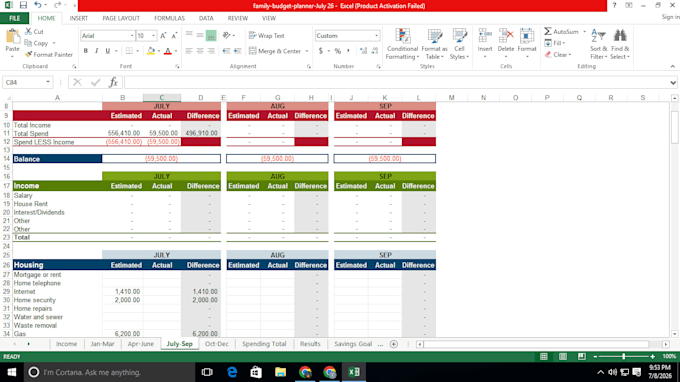
Task: Zoom in with the plus button
Action: [x=653, y=356]
